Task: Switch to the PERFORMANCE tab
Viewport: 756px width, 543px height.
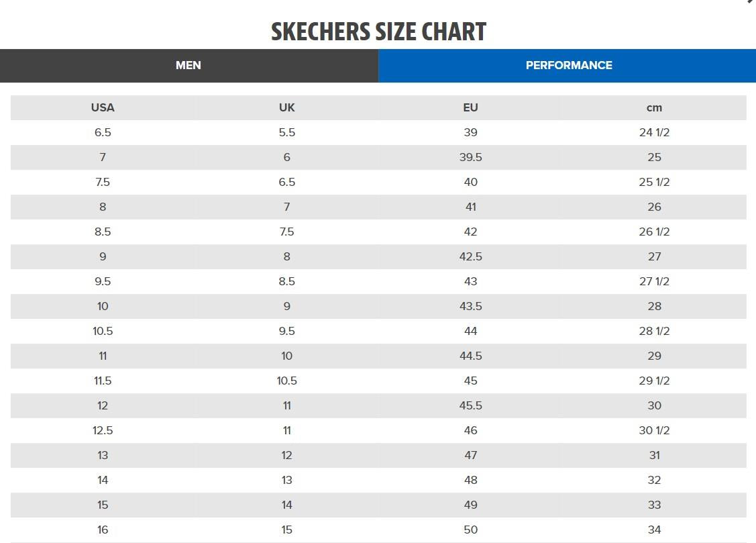Action: pos(568,65)
